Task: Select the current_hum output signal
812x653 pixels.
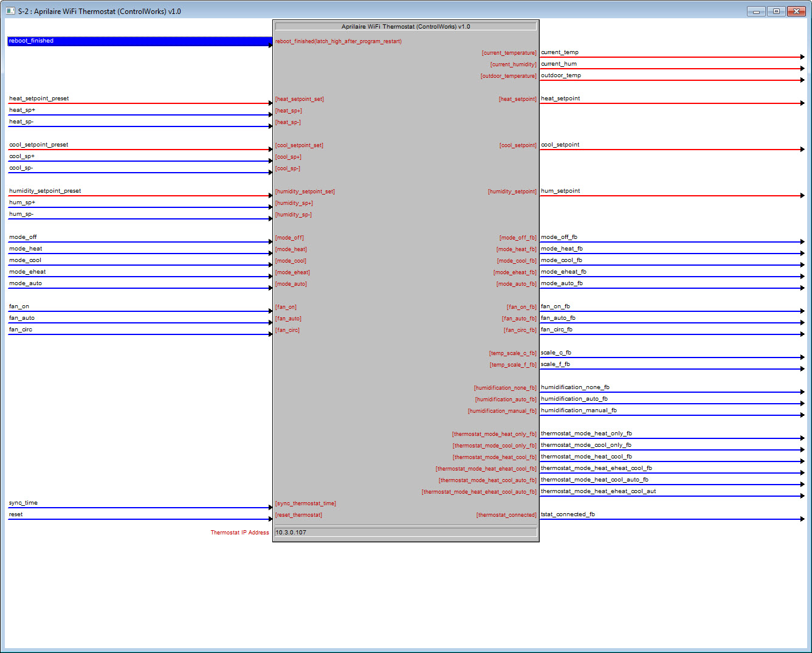Action: pos(559,64)
